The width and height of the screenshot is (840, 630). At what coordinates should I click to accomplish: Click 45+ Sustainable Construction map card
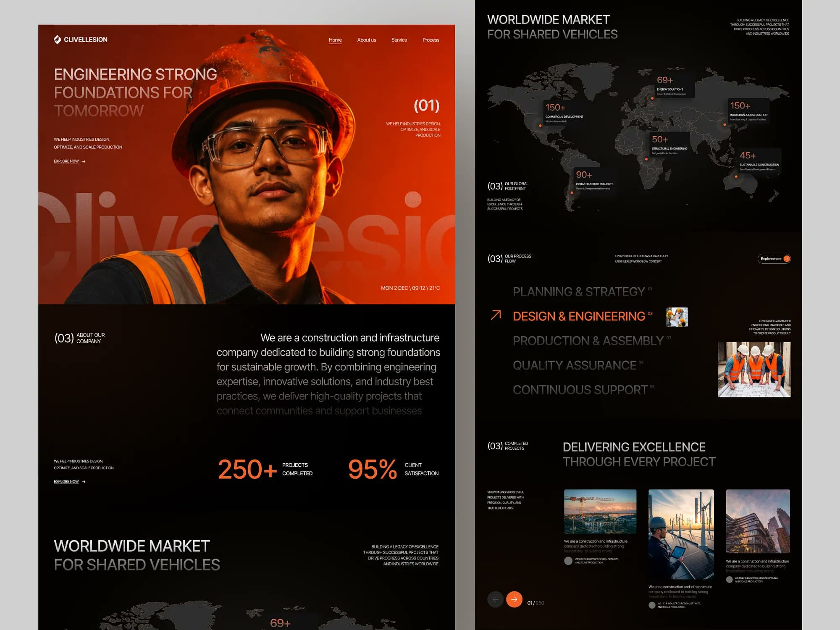pos(759,160)
